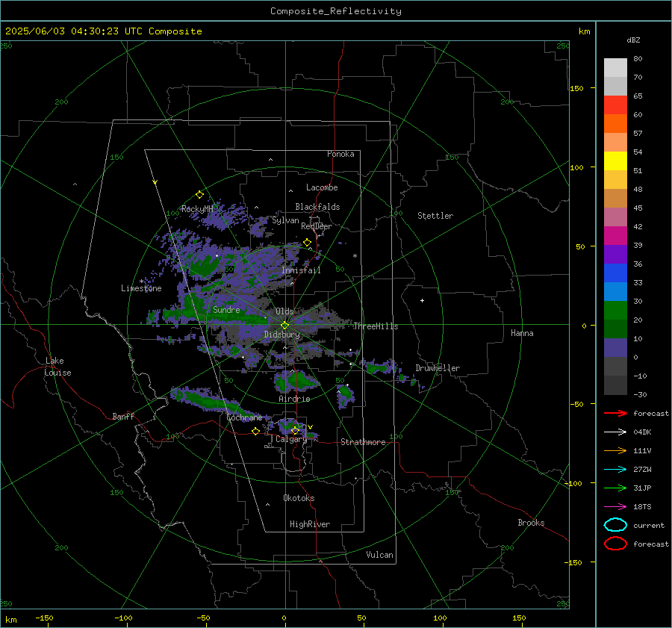Click the Sundre city label

pyautogui.click(x=226, y=310)
